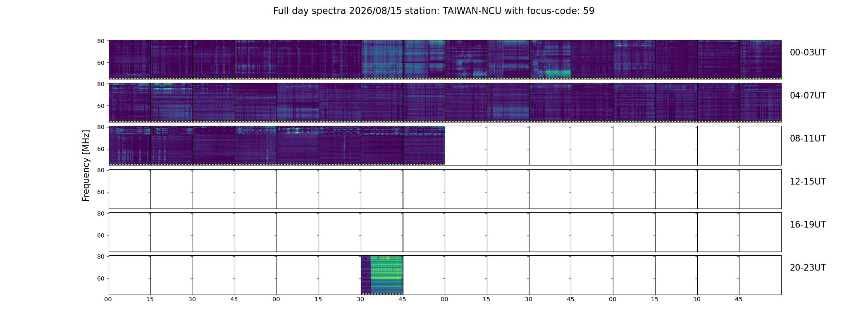The height and width of the screenshot is (331, 868).
Task: Click the 16-19UT row label
Action: click(x=808, y=225)
